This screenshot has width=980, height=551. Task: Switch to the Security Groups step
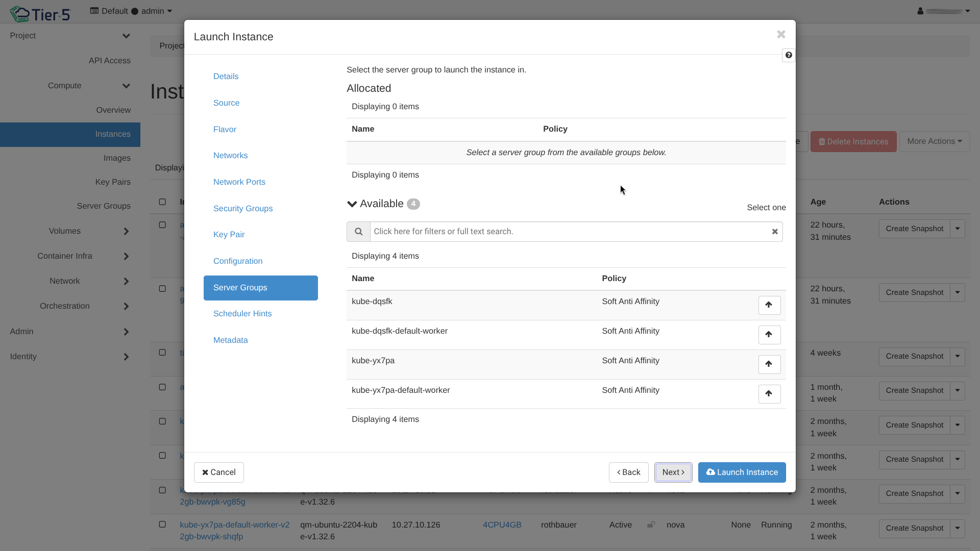pyautogui.click(x=242, y=208)
